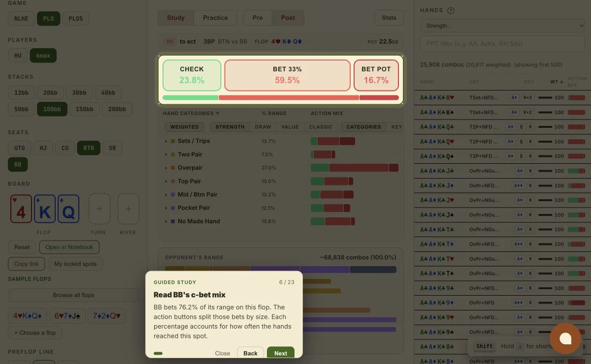This screenshot has width=591, height=364.
Task: Add a turn card with plus slot
Action: point(99,209)
